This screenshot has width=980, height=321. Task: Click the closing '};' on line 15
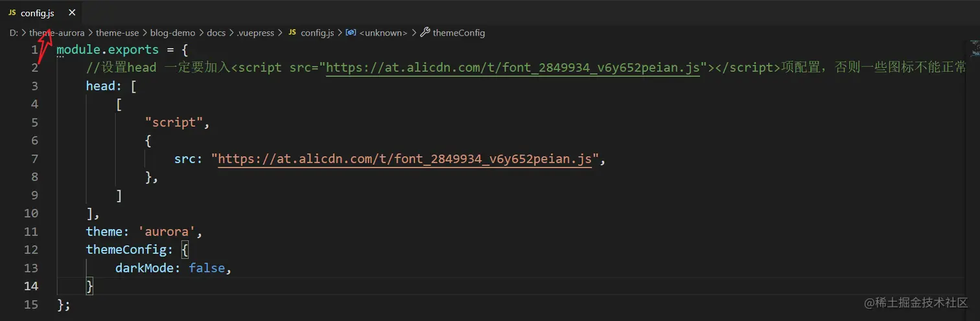tap(64, 304)
